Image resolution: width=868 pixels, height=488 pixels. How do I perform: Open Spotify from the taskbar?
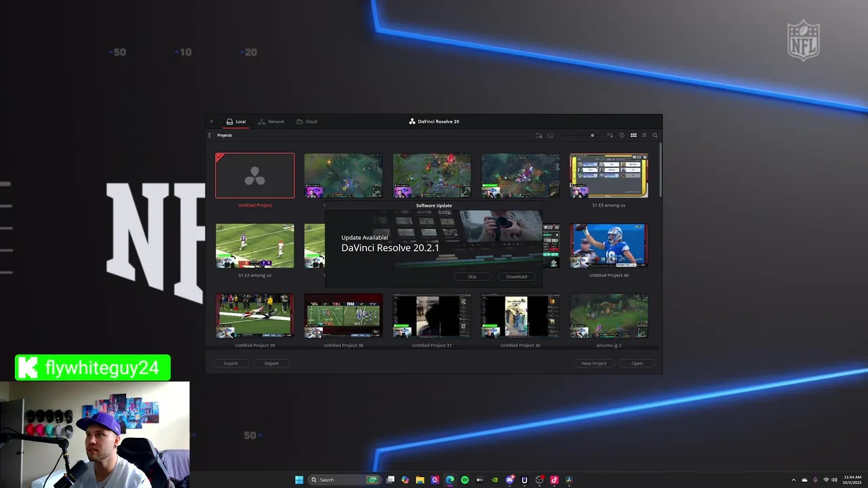pos(465,480)
